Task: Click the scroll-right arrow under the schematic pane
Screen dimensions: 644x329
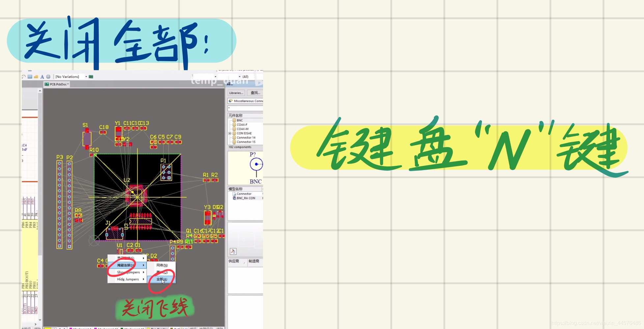Action: [x=36, y=324]
